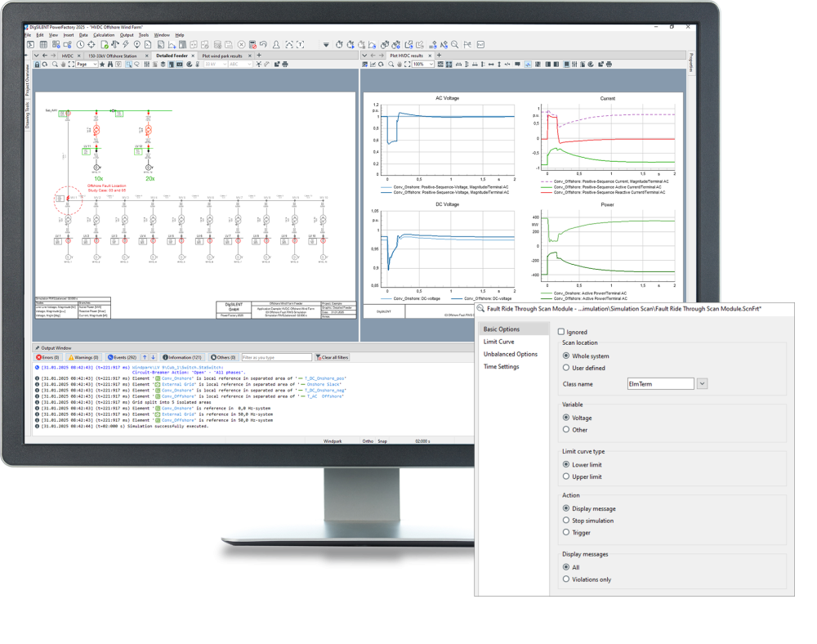Toggle the Ignored checkbox

[x=561, y=332]
